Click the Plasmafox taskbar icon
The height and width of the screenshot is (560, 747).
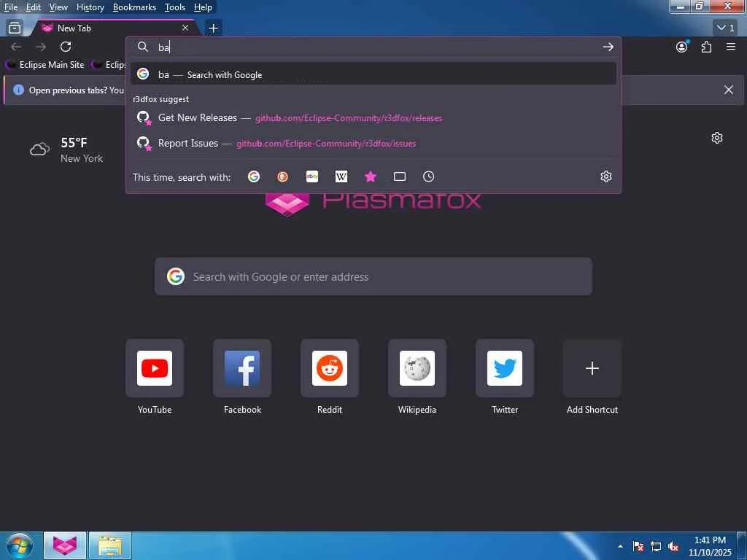coord(65,545)
